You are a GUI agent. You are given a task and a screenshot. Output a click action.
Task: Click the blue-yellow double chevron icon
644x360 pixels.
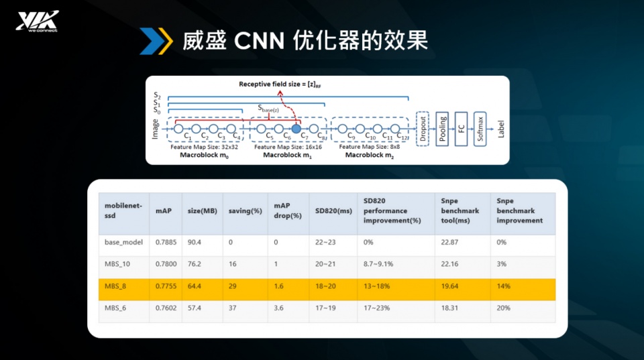pos(156,41)
